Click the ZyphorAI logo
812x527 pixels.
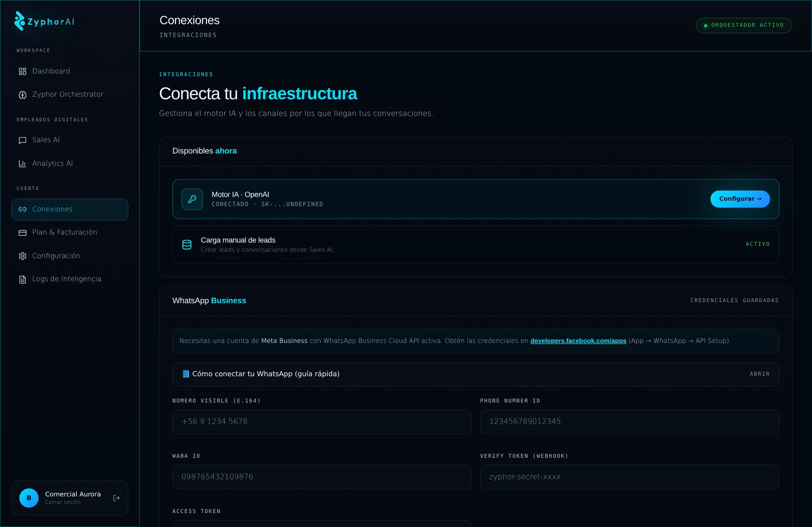(x=45, y=21)
